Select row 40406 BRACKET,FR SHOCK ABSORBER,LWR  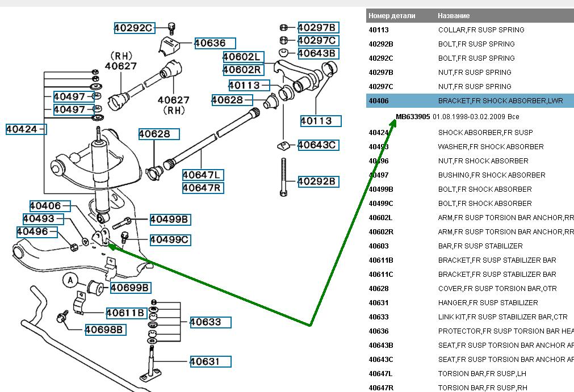[x=470, y=100]
